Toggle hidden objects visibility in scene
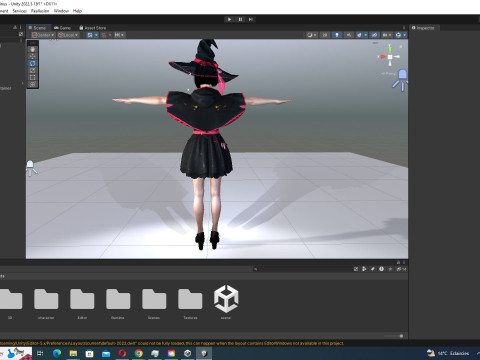The width and height of the screenshot is (480, 360). click(375, 35)
